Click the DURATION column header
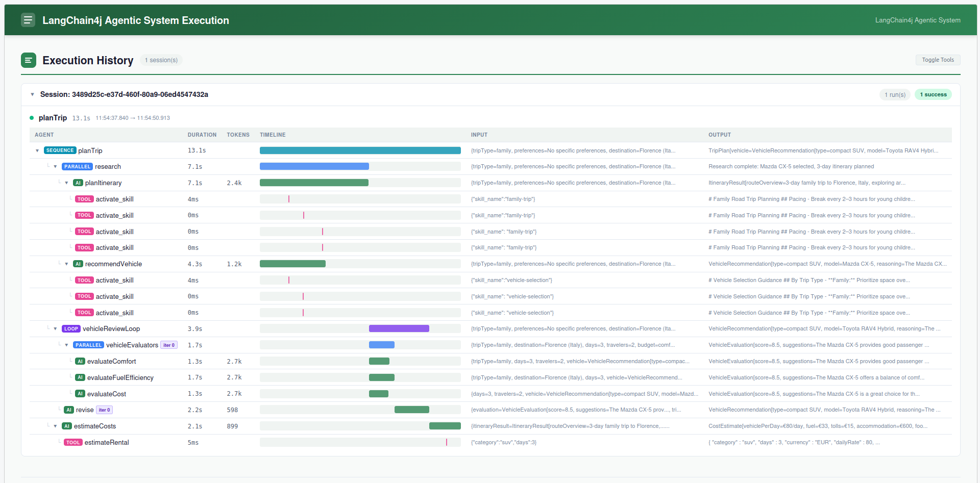980x483 pixels. click(202, 135)
